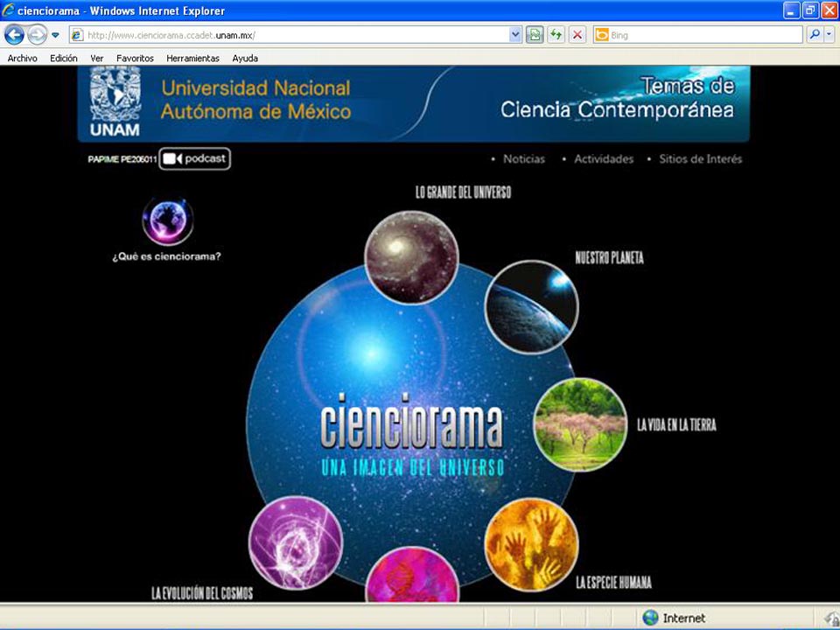Open the search provider options dropdown
Viewport: 840px width, 630px height.
[x=829, y=35]
